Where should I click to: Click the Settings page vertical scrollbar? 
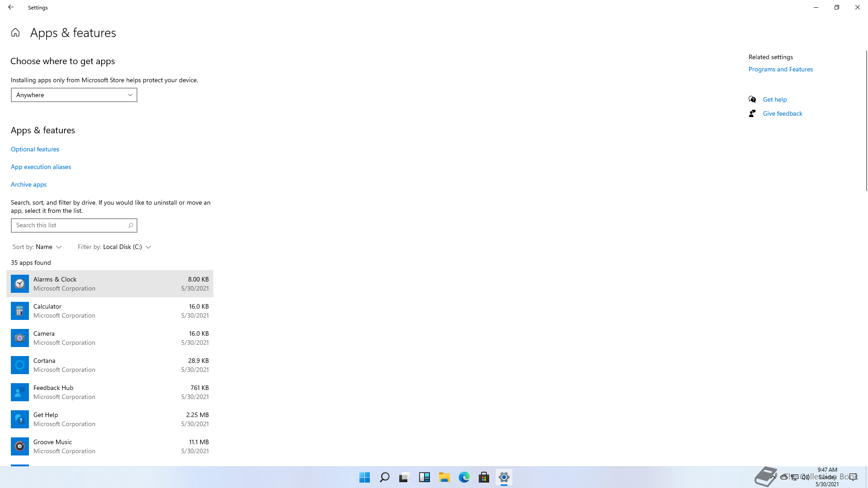[x=866, y=121]
